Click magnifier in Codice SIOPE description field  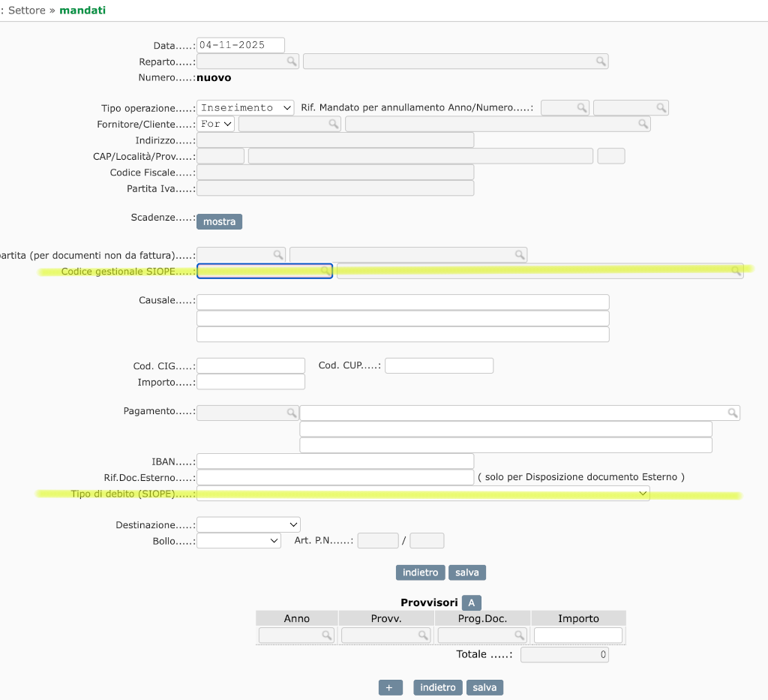tap(736, 271)
